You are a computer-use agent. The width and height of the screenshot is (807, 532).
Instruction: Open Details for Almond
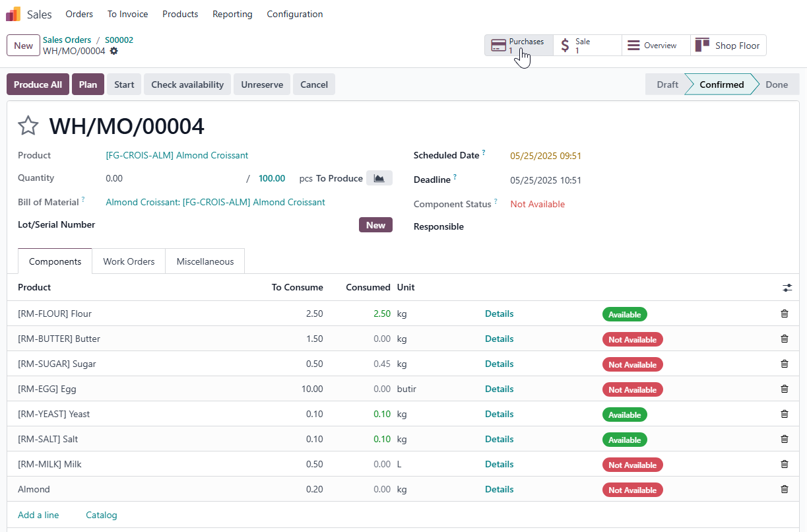[499, 489]
